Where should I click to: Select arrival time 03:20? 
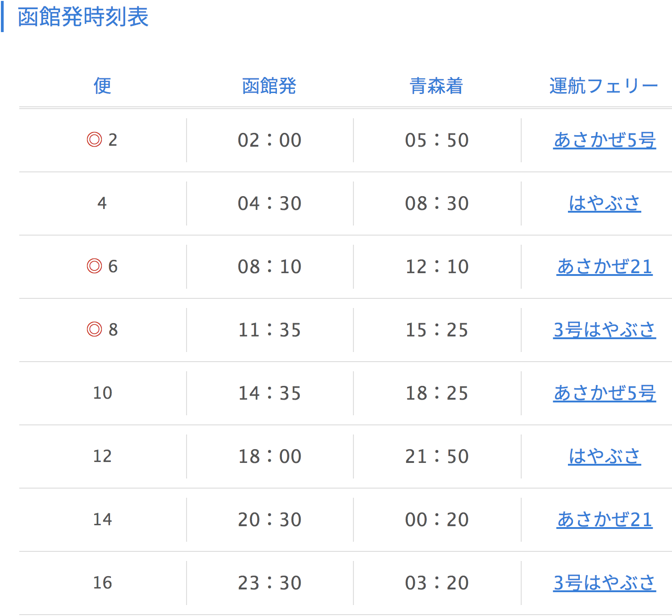(x=437, y=583)
